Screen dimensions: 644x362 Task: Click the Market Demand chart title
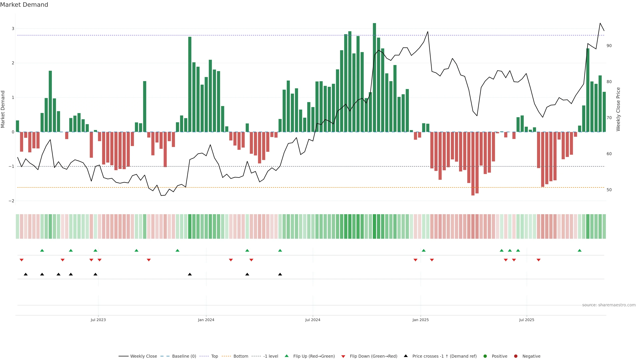(24, 5)
